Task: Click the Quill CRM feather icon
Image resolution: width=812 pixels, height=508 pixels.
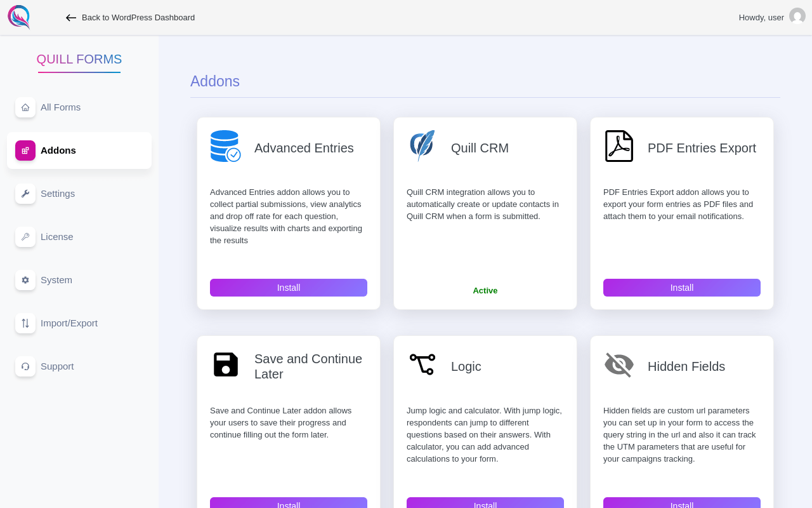Action: pos(422,145)
